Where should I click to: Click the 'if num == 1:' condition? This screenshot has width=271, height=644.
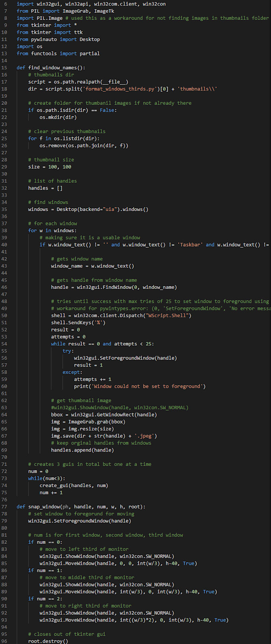click(x=45, y=571)
